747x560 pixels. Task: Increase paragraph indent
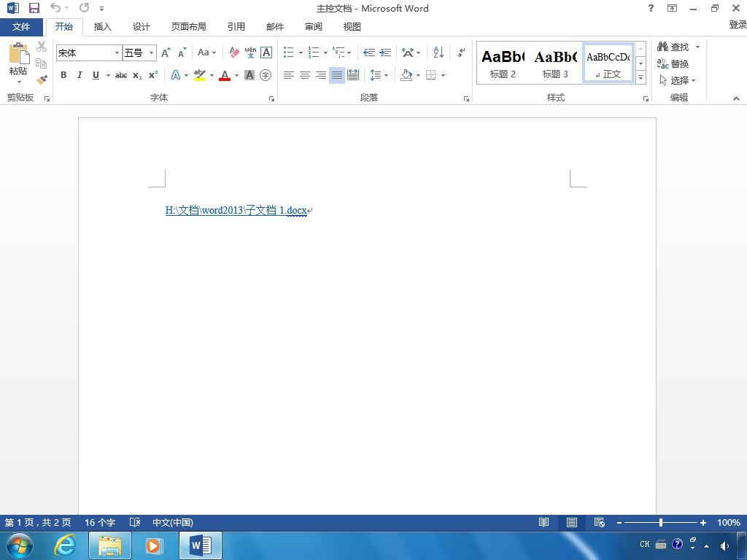(x=385, y=52)
